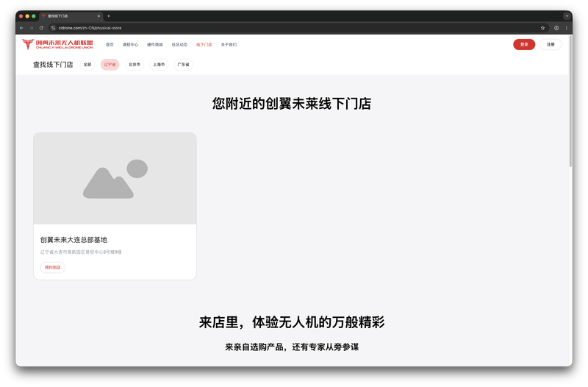588x387 pixels.
Task: Open 关于我们 navigation item
Action: pos(229,45)
